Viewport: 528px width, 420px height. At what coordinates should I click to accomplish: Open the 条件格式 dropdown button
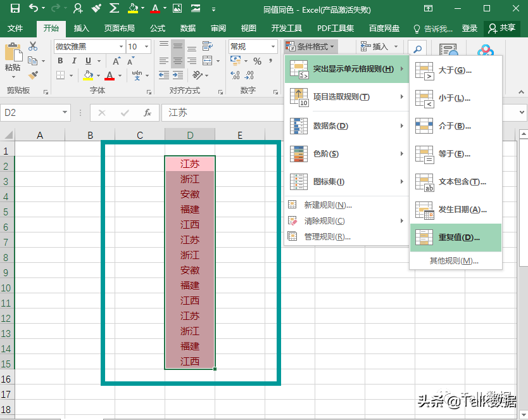point(310,46)
